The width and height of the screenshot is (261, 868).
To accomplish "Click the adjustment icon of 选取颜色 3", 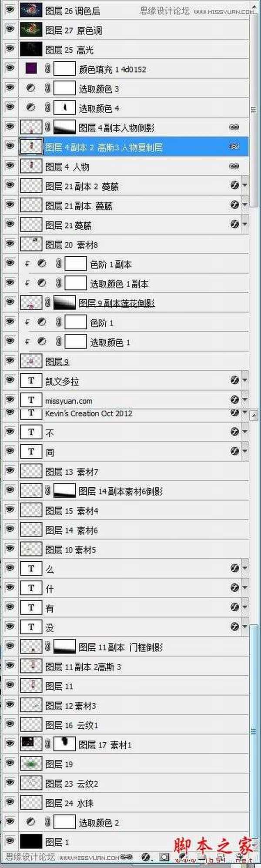I will pyautogui.click(x=30, y=88).
